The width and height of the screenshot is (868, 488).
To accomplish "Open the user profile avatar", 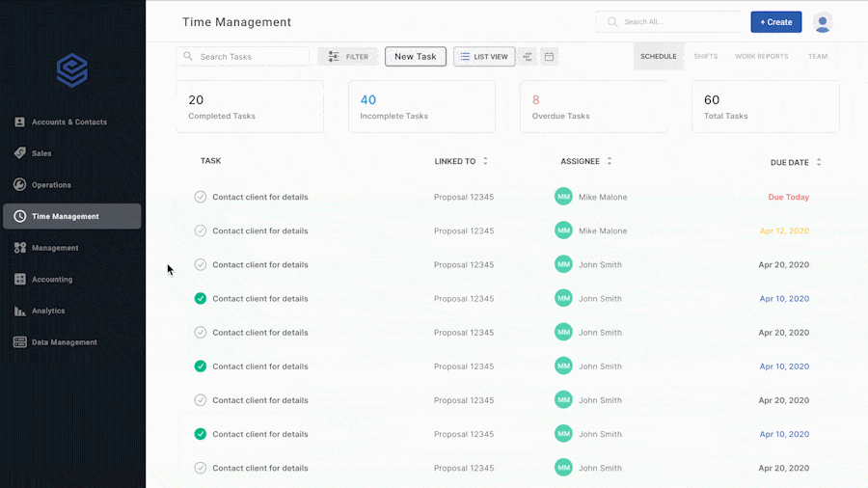I will (822, 22).
